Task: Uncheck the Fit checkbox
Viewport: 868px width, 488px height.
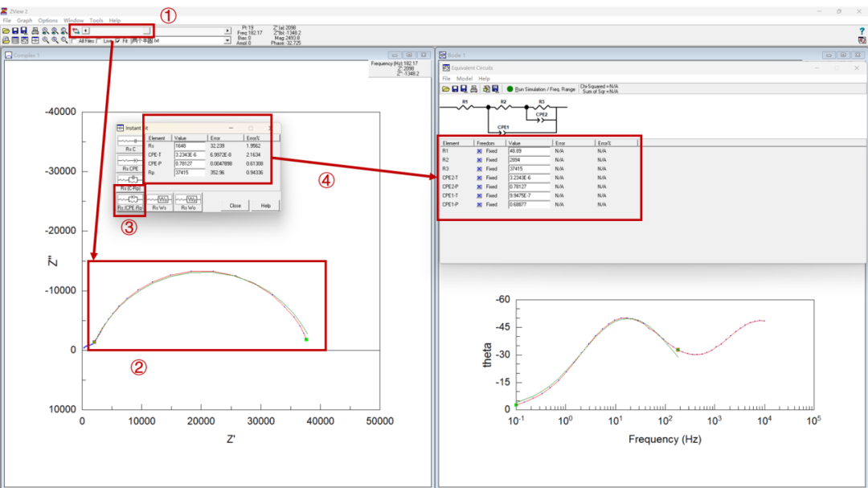Action: click(118, 41)
